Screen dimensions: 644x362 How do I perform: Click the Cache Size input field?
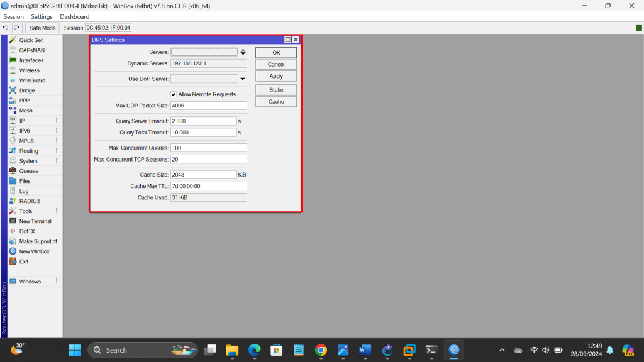click(x=203, y=175)
